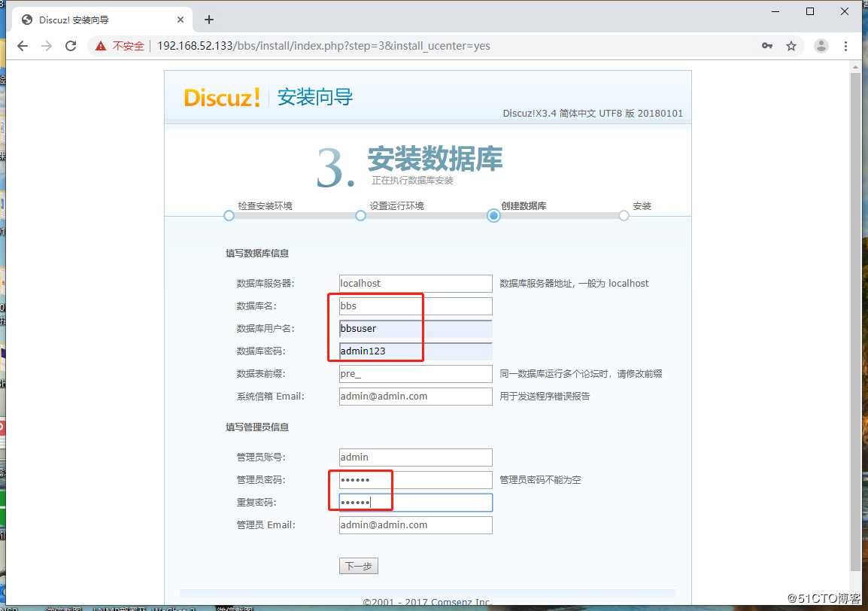
Task: Click the 管理员密码 password field
Action: [x=416, y=480]
